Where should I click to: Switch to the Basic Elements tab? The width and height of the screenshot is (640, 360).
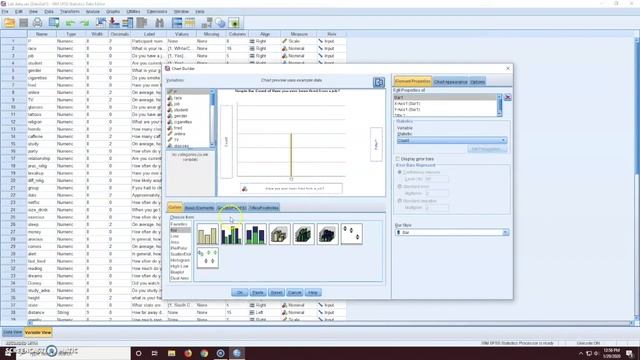(x=199, y=208)
